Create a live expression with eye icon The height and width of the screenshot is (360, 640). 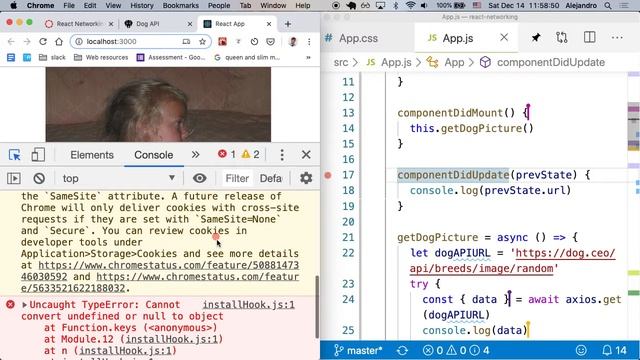[200, 178]
